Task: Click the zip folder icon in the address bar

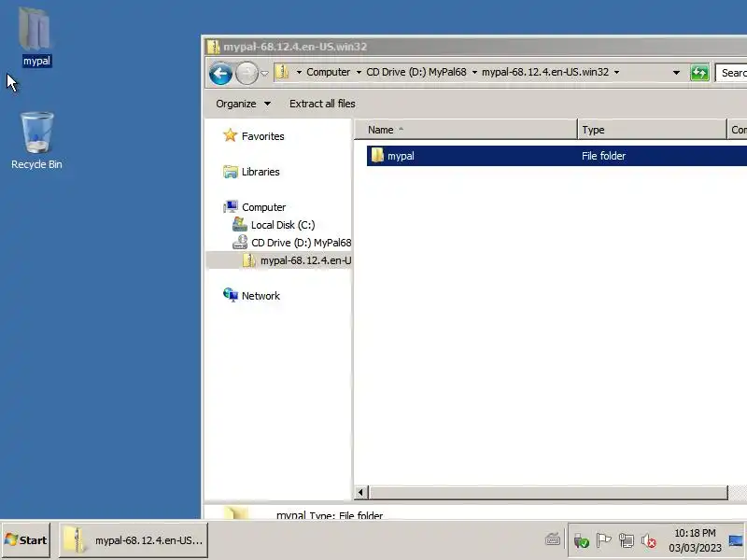Action: (283, 72)
